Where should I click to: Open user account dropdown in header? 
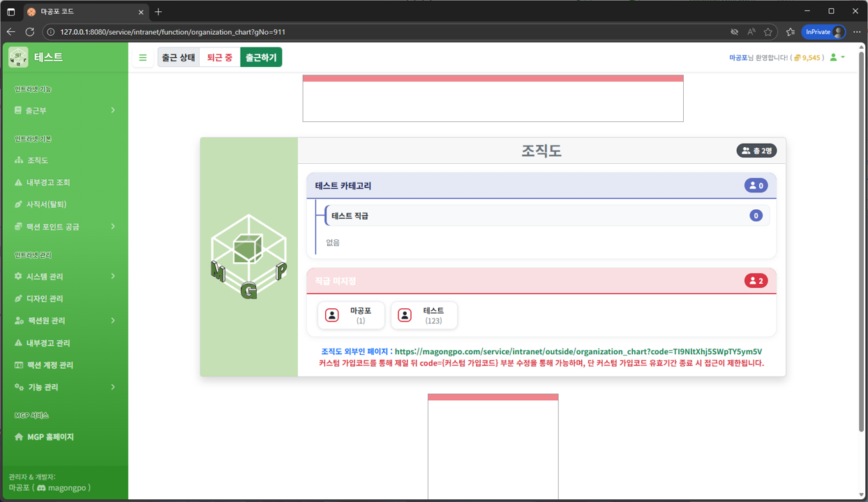837,58
